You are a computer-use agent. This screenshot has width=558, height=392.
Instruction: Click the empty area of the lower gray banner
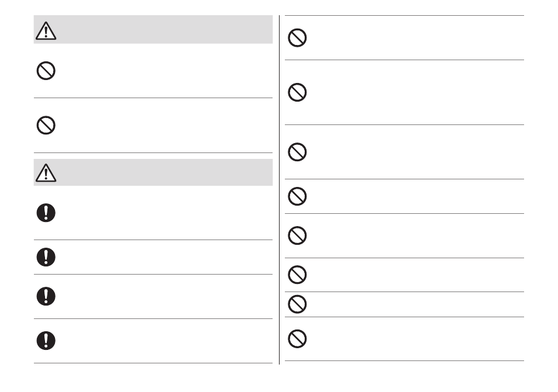point(164,172)
